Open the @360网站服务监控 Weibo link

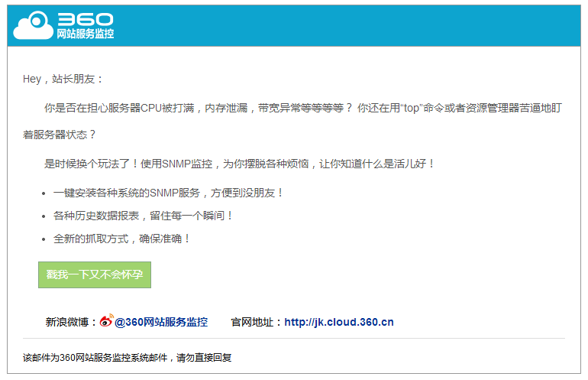click(x=161, y=322)
